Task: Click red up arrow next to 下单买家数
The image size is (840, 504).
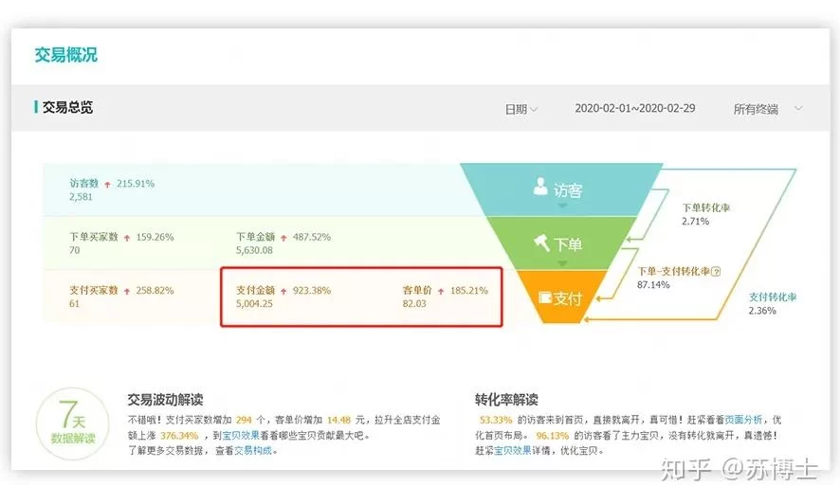Action: [x=126, y=238]
